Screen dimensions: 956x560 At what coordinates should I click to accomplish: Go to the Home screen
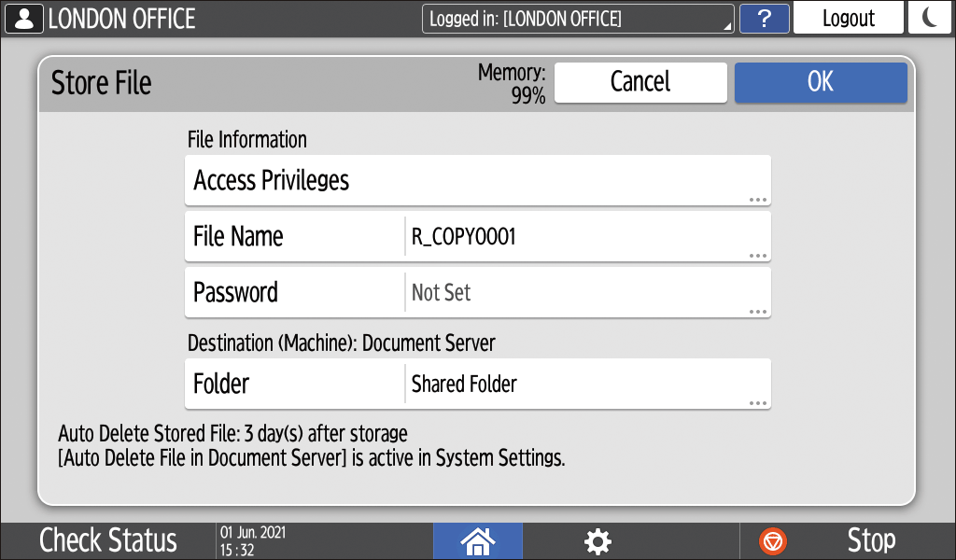pos(478,540)
